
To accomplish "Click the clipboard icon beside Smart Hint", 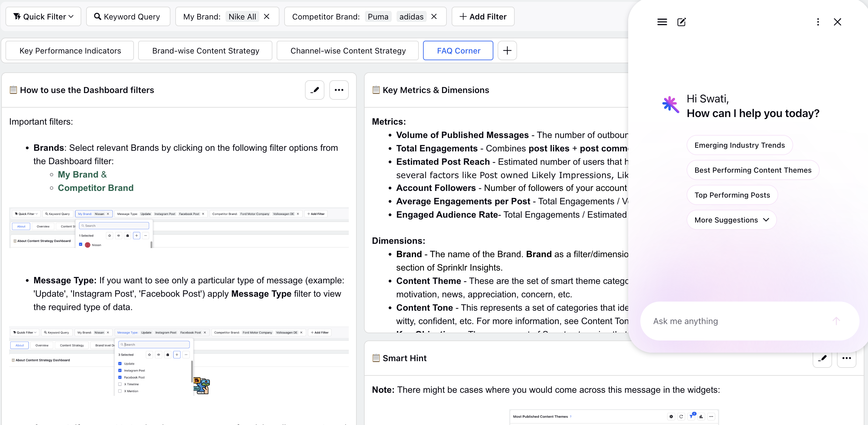I will click(376, 358).
